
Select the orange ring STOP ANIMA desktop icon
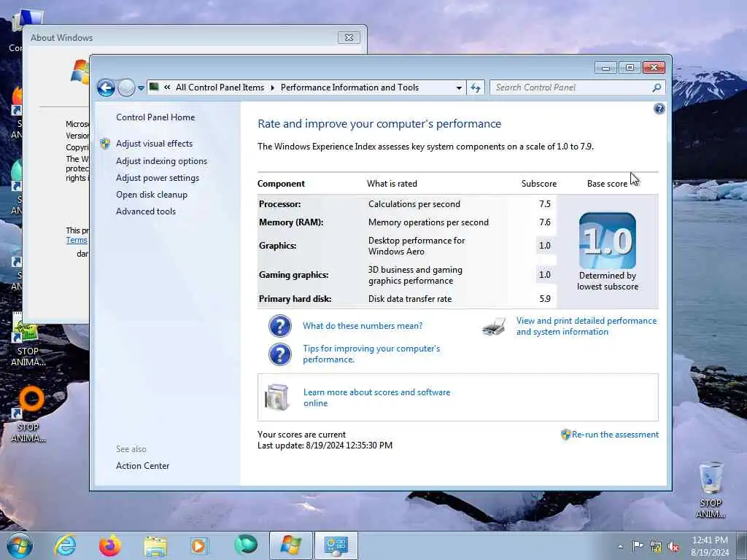tap(28, 414)
